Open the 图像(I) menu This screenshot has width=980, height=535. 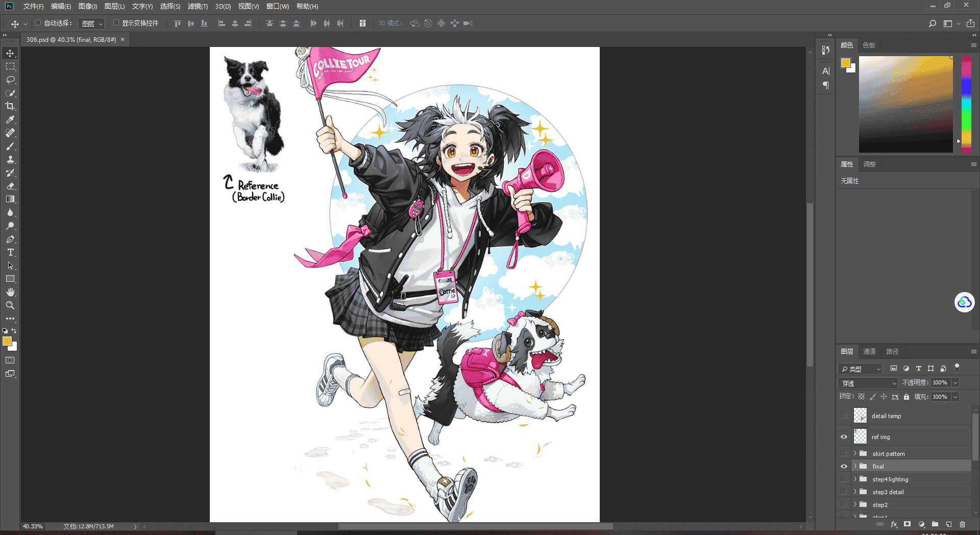(88, 6)
